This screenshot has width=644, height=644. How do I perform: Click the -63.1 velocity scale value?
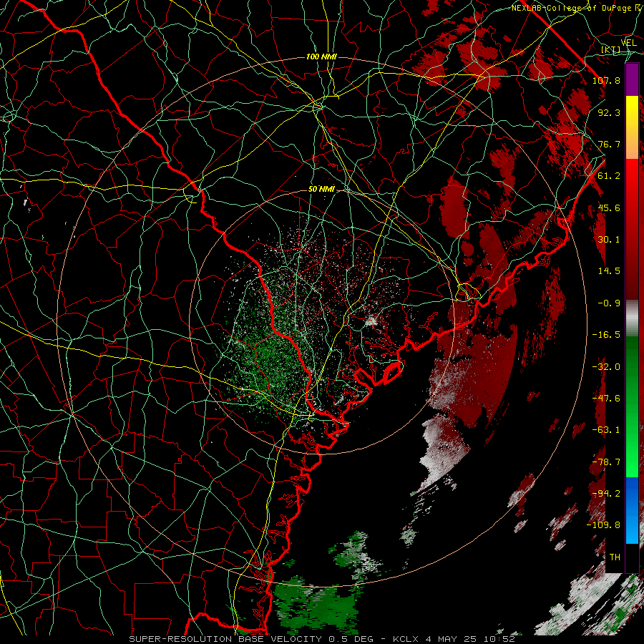606,430
